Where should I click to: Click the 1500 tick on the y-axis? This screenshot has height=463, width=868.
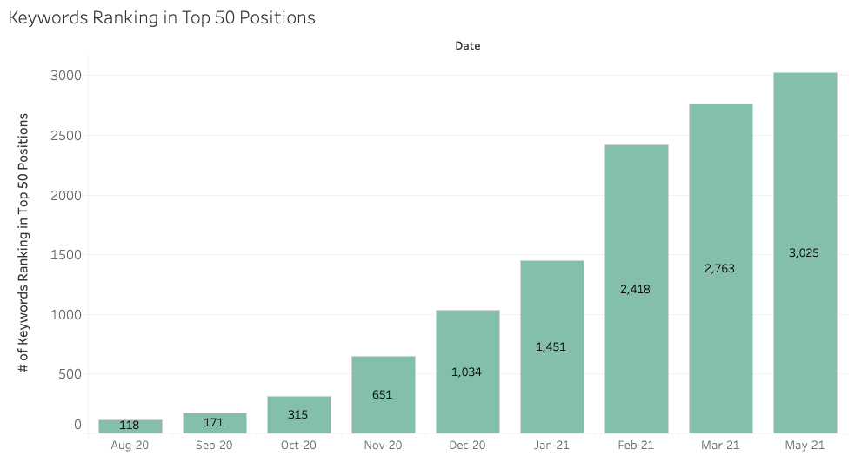[x=64, y=255]
